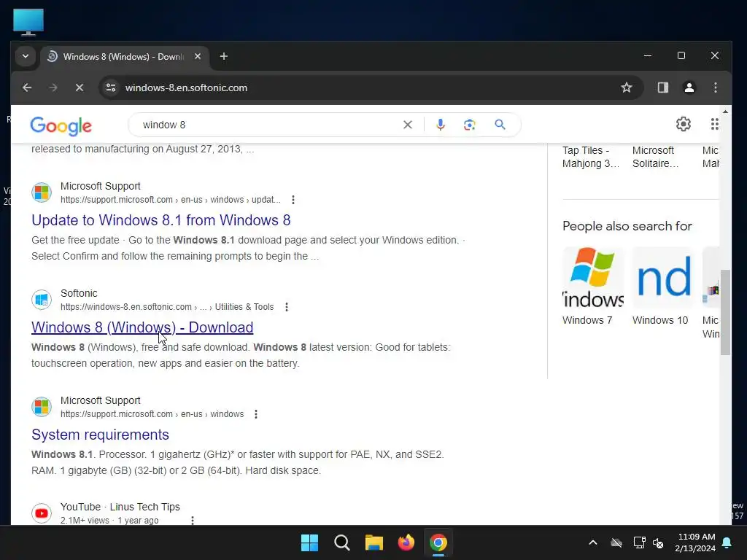Open Google quick settings gear
Image resolution: width=747 pixels, height=560 pixels.
[683, 124]
